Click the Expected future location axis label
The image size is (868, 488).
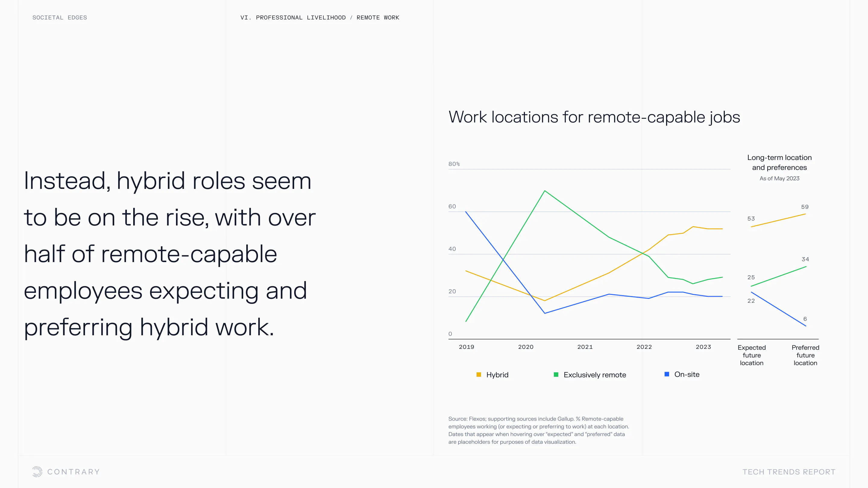coord(751,355)
